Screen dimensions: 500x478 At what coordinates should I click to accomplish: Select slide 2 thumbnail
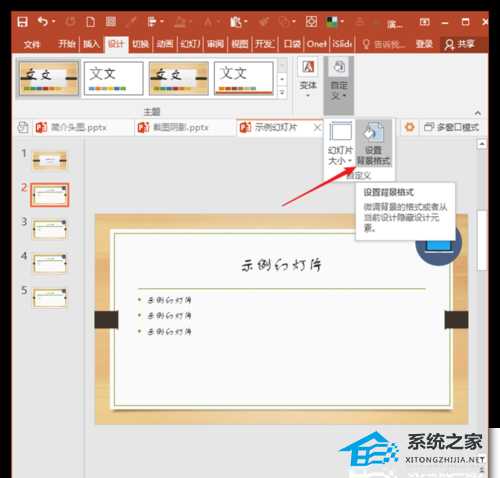(x=50, y=195)
